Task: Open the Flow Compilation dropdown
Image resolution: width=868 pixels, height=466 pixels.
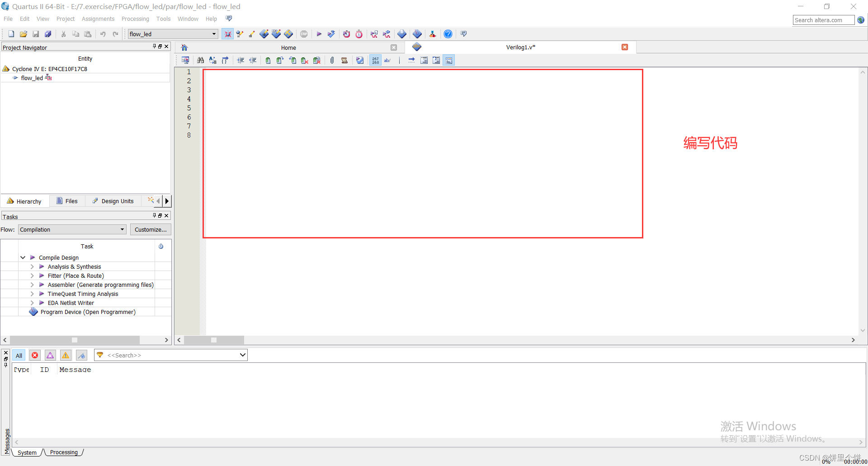Action: point(72,229)
